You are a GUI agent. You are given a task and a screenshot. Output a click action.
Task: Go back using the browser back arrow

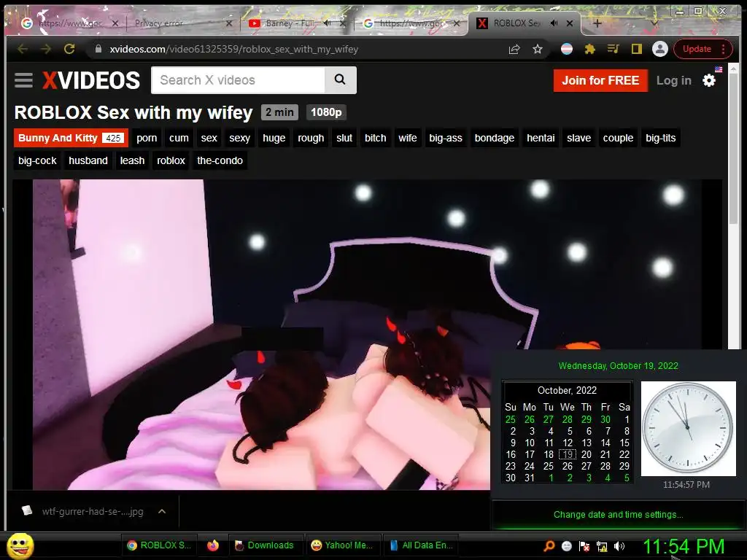23,49
